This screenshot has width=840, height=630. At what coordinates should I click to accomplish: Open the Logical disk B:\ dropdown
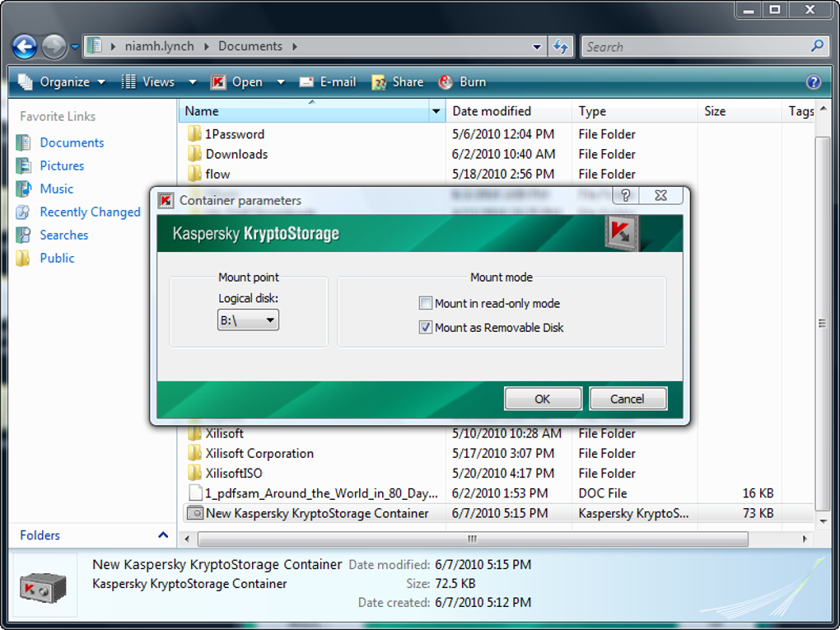[248, 320]
